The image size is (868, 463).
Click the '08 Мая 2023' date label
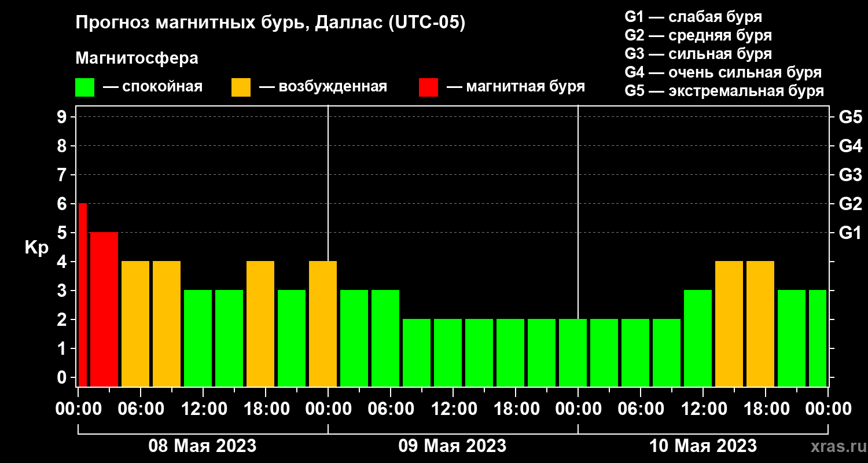(x=203, y=446)
